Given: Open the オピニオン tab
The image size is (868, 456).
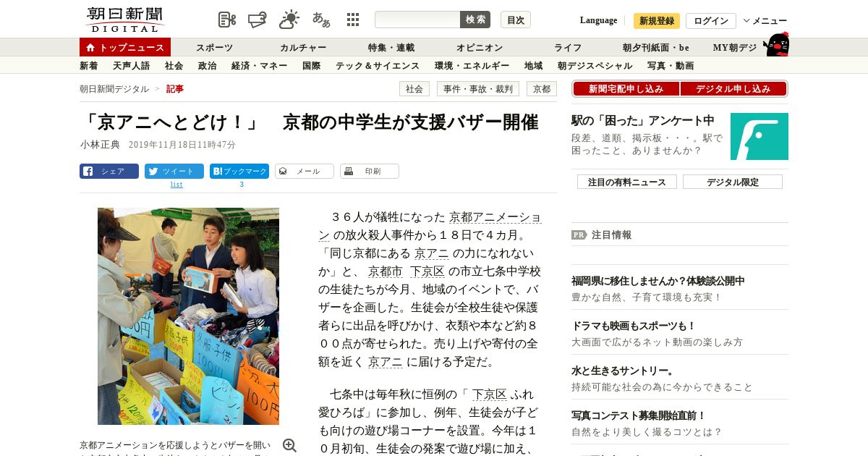Looking at the screenshot, I should 480,48.
